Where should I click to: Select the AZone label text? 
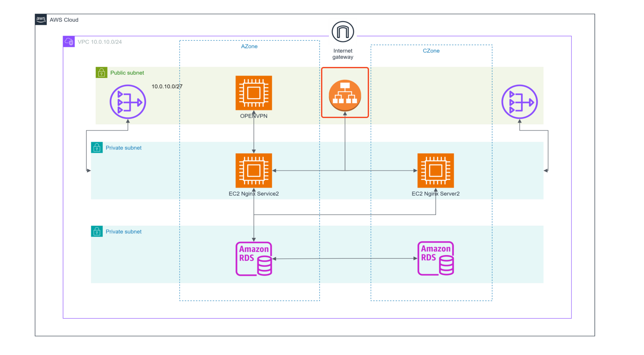click(249, 46)
